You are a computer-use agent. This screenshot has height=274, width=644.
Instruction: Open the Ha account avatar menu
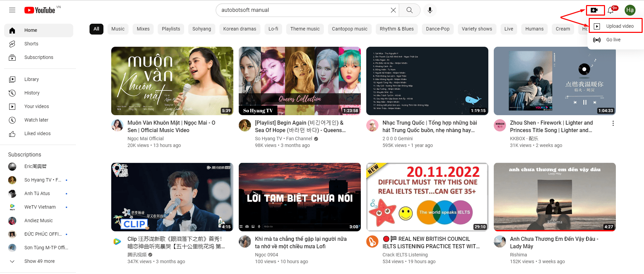[x=630, y=10]
